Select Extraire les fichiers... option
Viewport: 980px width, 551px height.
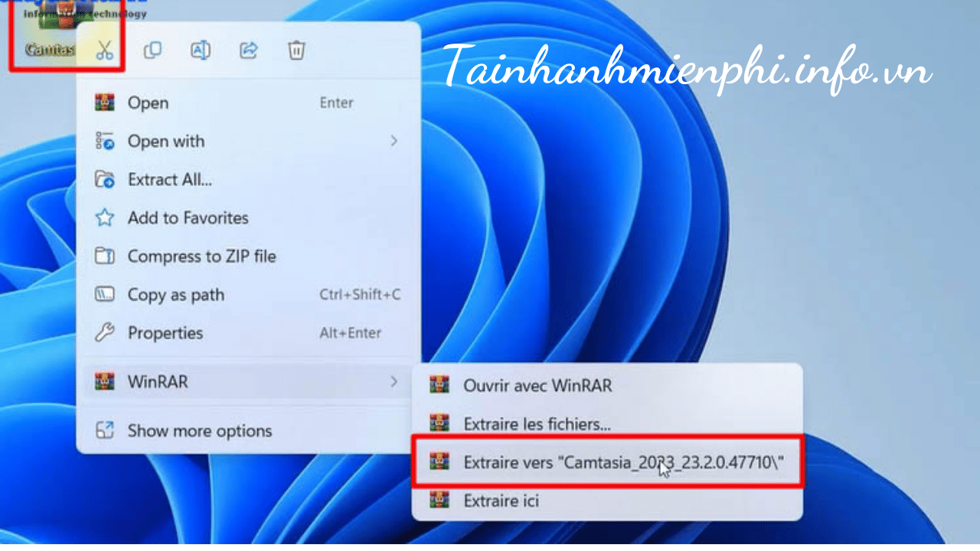537,423
